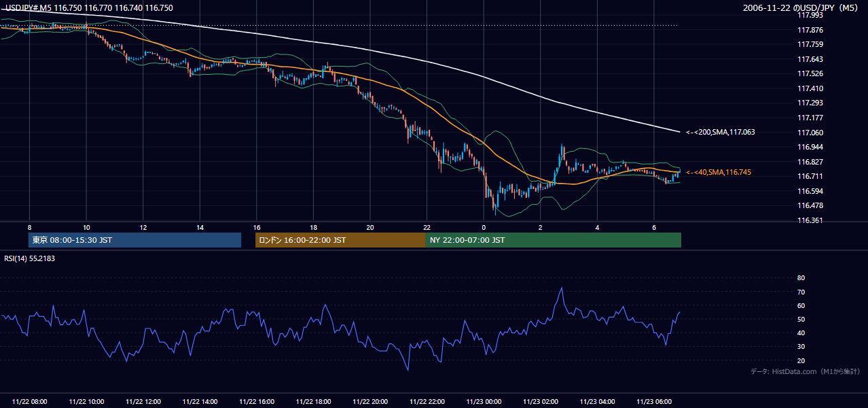Click price axis label 117.993
The width and height of the screenshot is (868, 408).
click(x=810, y=15)
